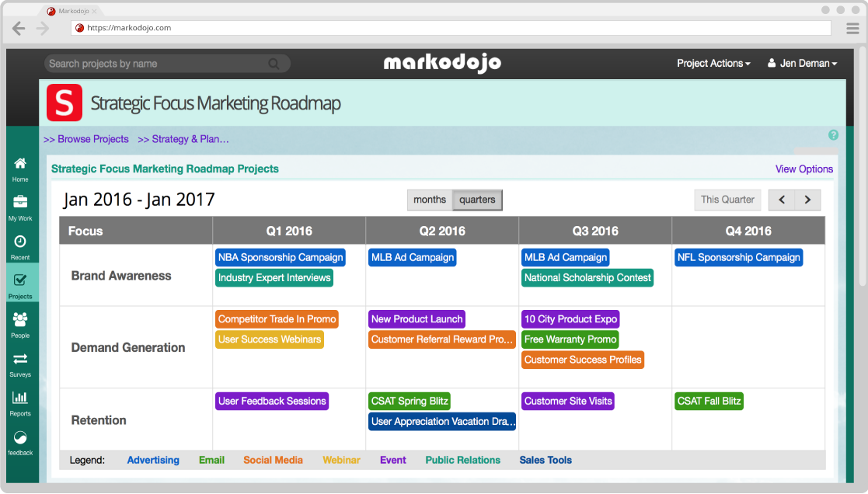This screenshot has height=494, width=868.
Task: Open the Surveys arrows icon
Action: (20, 359)
